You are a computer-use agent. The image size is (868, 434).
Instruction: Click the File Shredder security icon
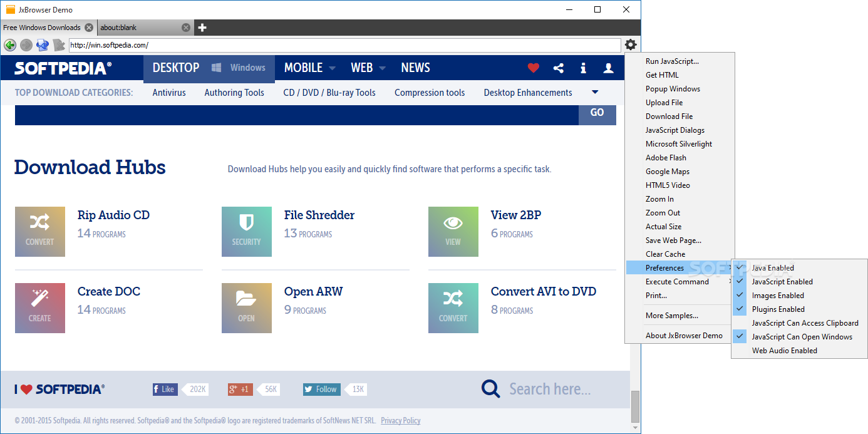247,232
